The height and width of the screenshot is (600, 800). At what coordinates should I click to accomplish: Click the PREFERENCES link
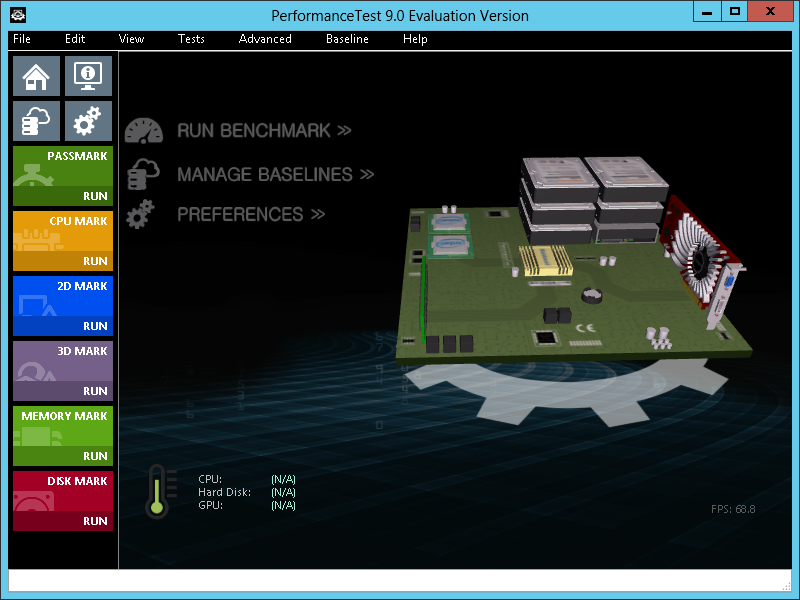(x=251, y=214)
